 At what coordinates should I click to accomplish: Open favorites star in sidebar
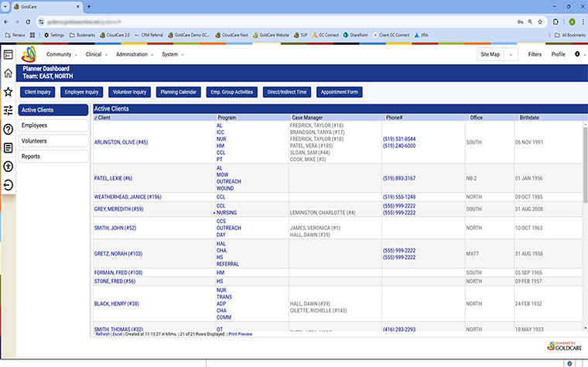pyautogui.click(x=9, y=91)
